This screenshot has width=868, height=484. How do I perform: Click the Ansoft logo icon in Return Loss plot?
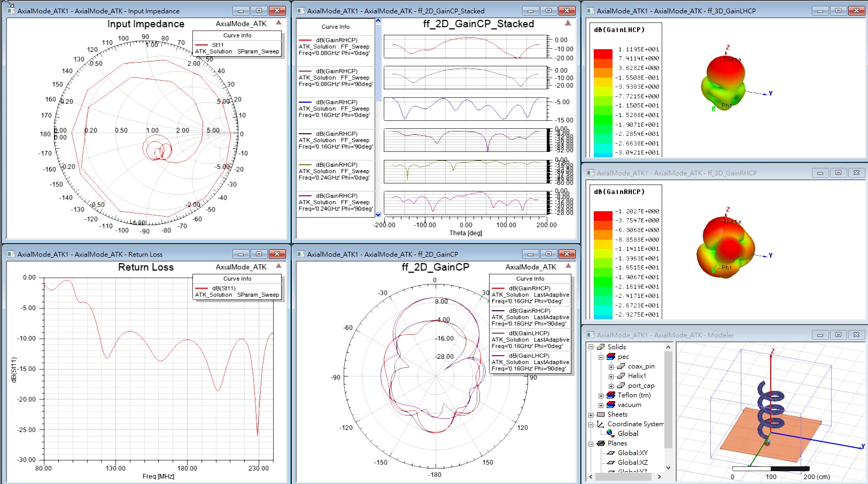click(278, 266)
